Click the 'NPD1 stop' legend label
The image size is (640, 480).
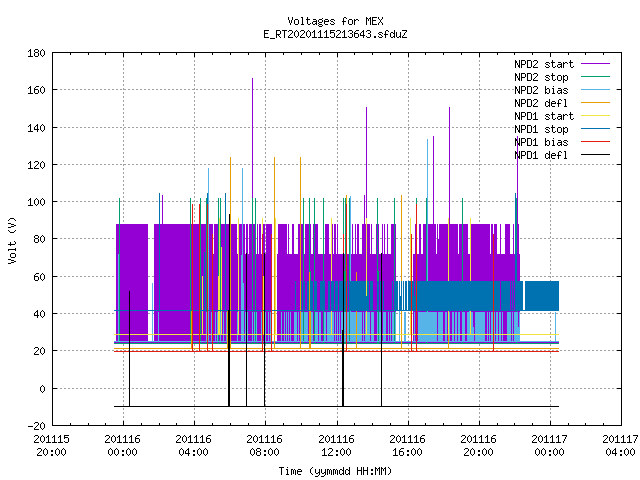[541, 129]
